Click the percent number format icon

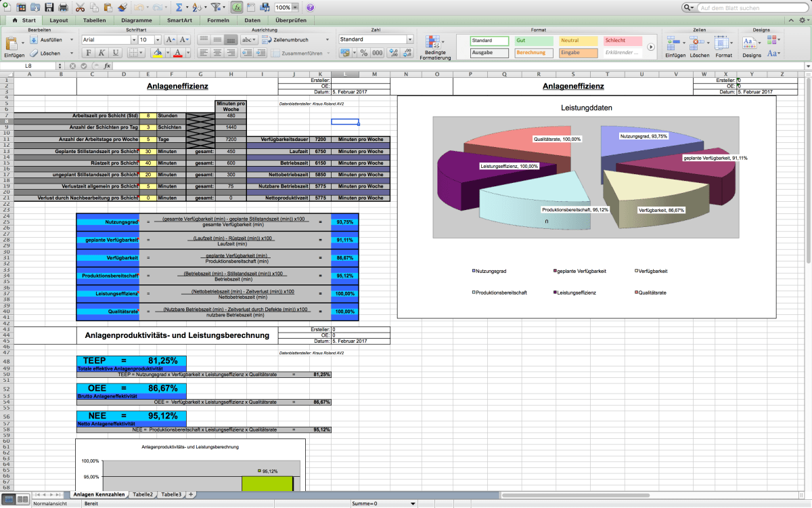pos(363,53)
